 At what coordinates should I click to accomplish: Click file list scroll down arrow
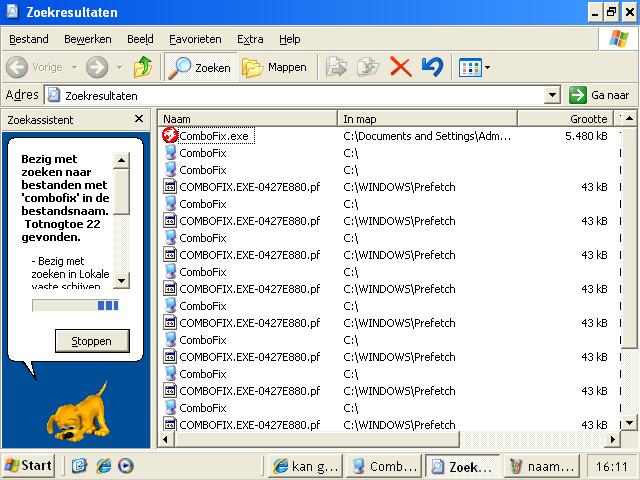(x=629, y=423)
